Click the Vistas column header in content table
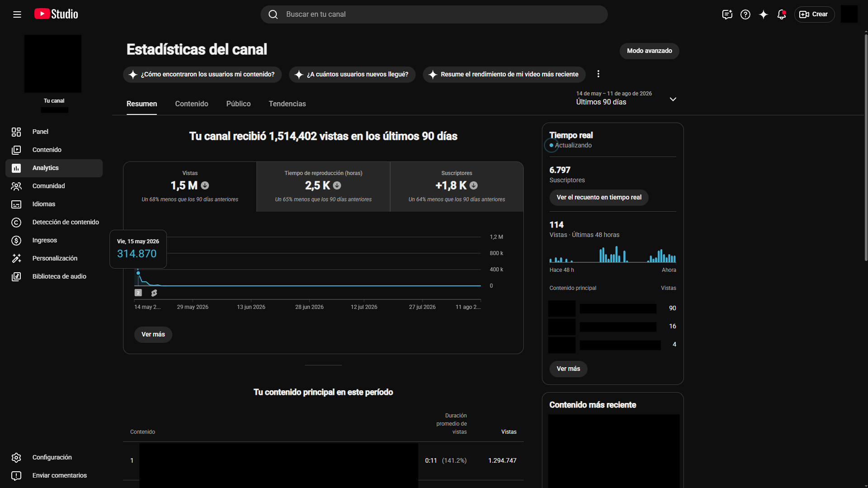Image resolution: width=868 pixels, height=488 pixels. click(509, 432)
